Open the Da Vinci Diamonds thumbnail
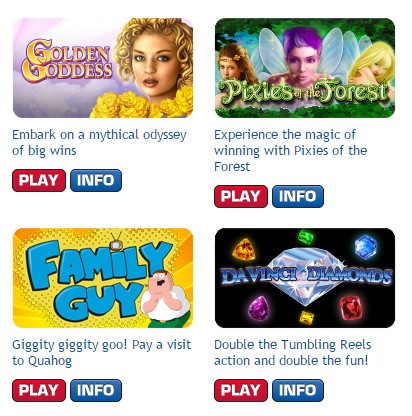412x416 pixels. coord(305,278)
